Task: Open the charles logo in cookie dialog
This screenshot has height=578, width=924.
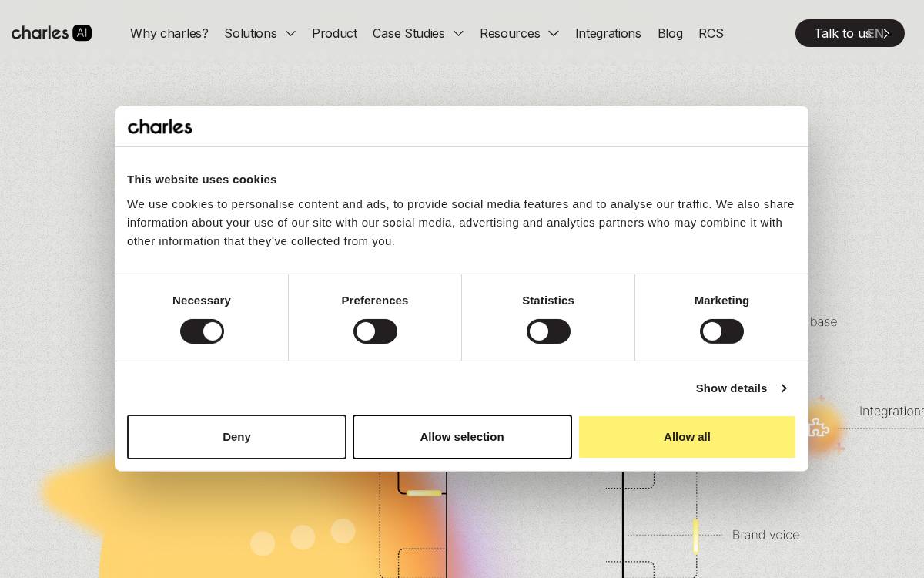Action: [x=160, y=126]
